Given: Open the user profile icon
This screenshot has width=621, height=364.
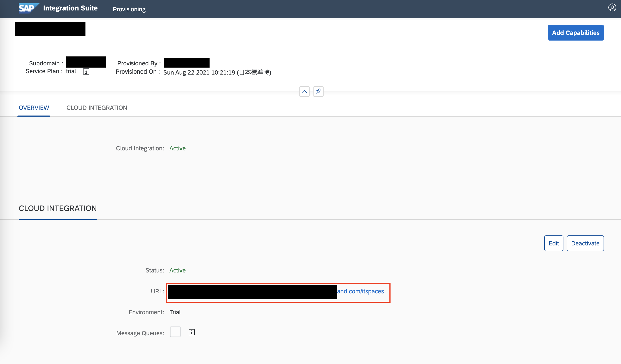Looking at the screenshot, I should click(612, 8).
